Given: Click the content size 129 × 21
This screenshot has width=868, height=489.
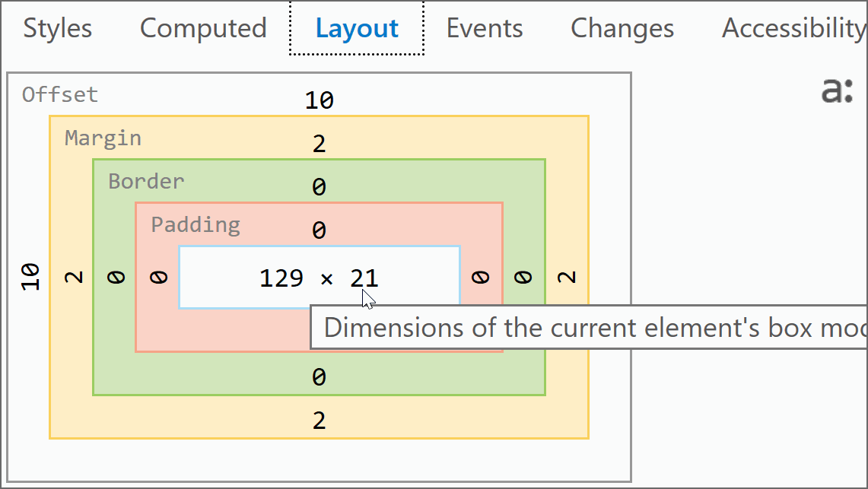Looking at the screenshot, I should coord(319,278).
